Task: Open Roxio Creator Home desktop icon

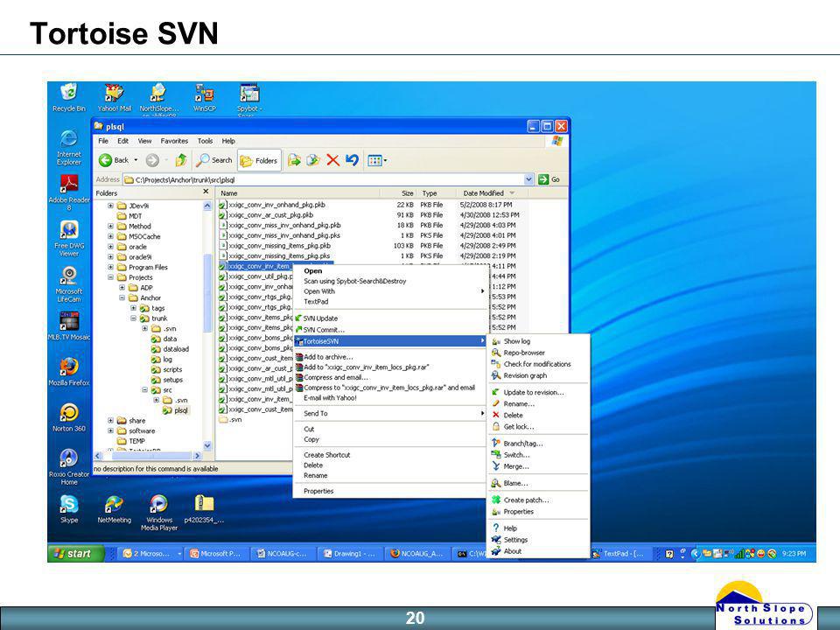Action: (x=68, y=466)
